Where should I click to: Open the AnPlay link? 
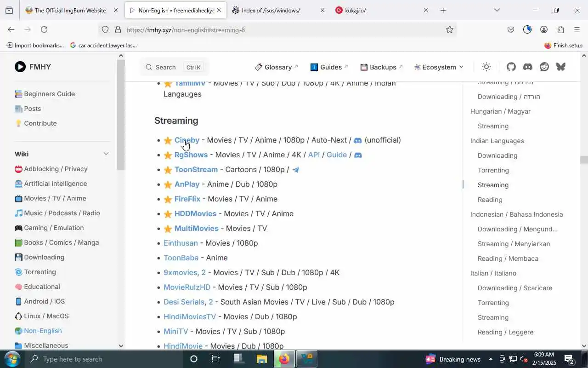point(187,184)
